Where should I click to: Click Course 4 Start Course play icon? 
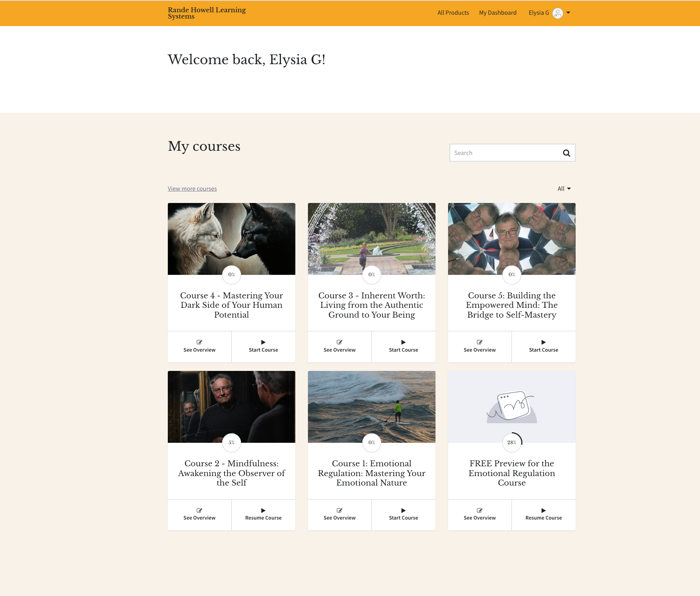[263, 342]
